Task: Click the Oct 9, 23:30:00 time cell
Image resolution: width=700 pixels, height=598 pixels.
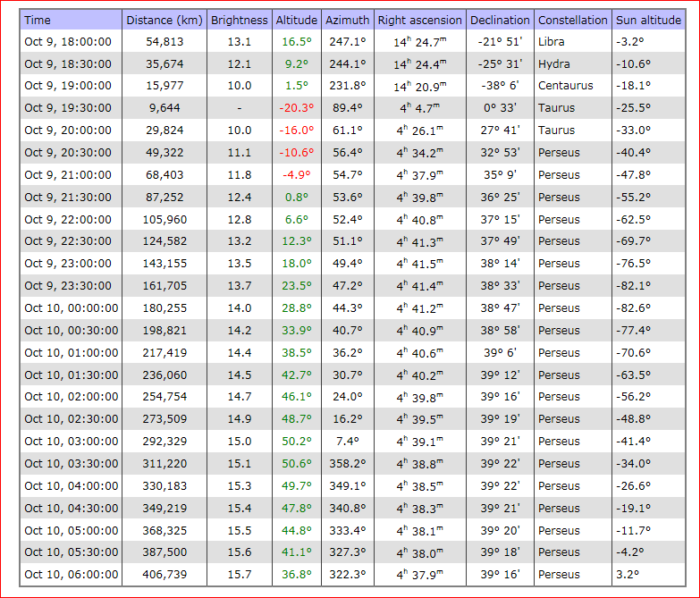Action: tap(68, 286)
